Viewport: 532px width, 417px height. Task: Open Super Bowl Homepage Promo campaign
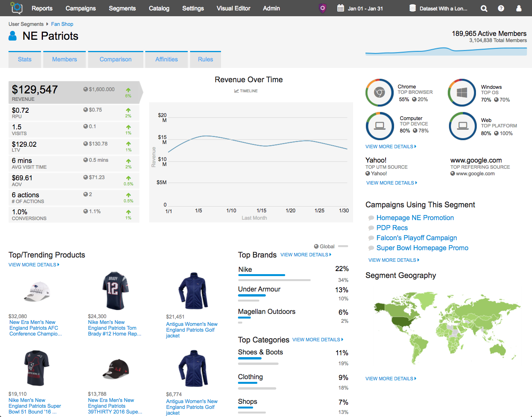tap(422, 248)
